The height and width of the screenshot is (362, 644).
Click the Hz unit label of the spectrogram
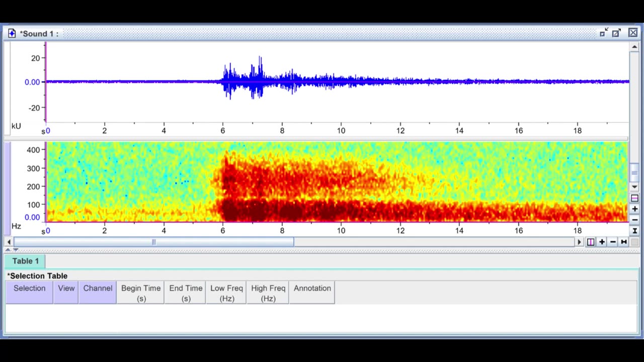point(16,226)
